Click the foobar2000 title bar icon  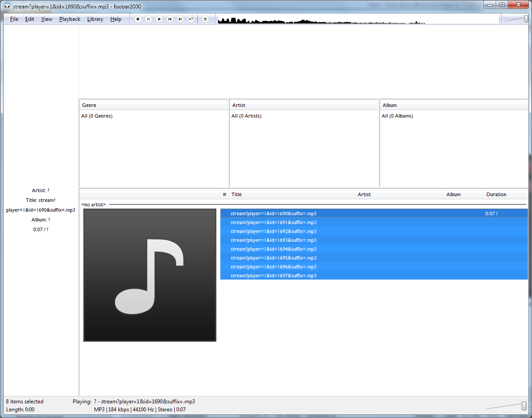pos(7,6)
